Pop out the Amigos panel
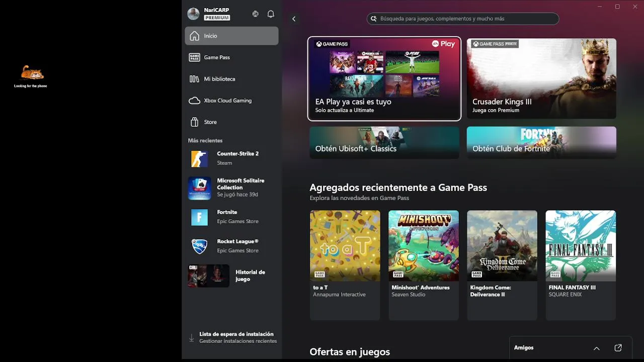644x362 pixels. [618, 348]
